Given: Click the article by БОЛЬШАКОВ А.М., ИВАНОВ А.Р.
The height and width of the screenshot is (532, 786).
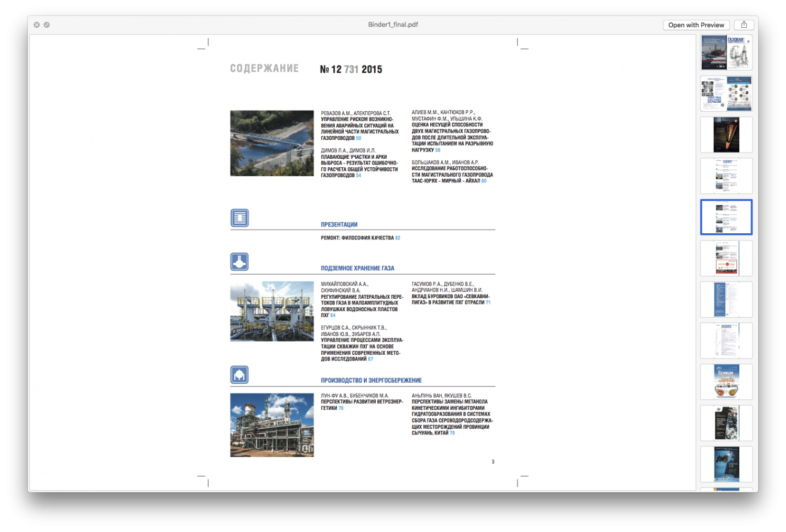Looking at the screenshot, I should click(x=452, y=172).
